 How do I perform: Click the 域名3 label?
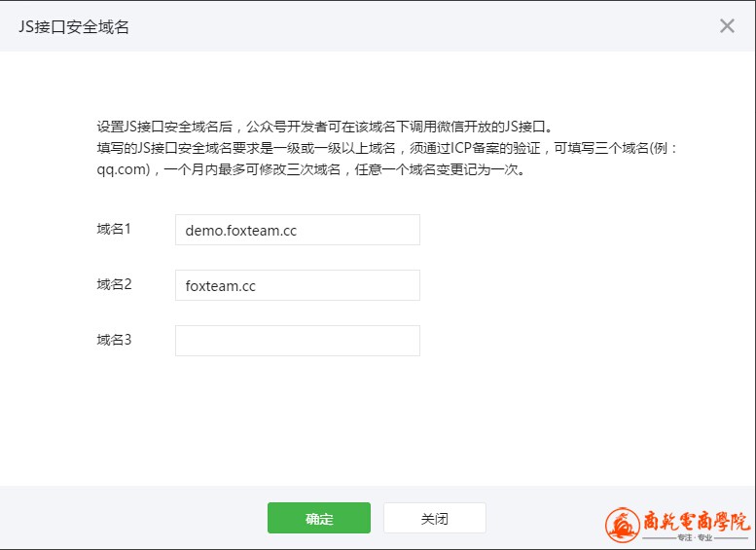click(x=114, y=340)
